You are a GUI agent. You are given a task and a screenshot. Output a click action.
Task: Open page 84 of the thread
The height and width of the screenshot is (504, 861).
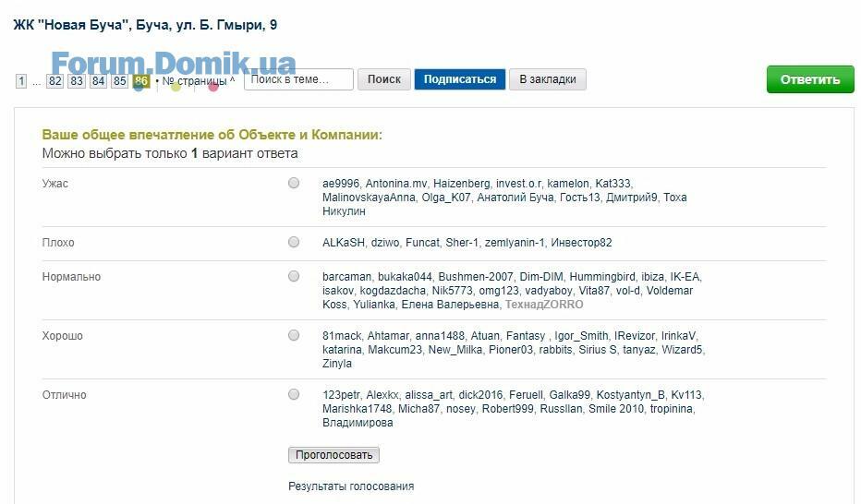tap(98, 81)
